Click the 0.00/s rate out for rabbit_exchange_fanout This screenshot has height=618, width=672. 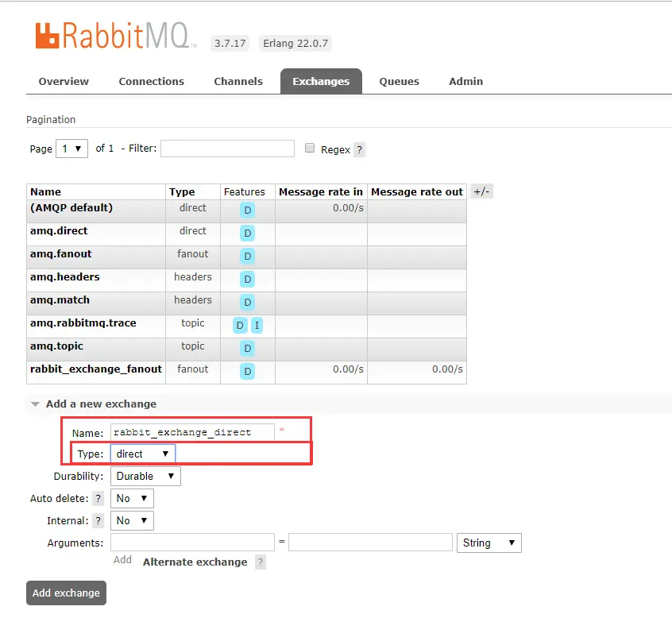447,369
